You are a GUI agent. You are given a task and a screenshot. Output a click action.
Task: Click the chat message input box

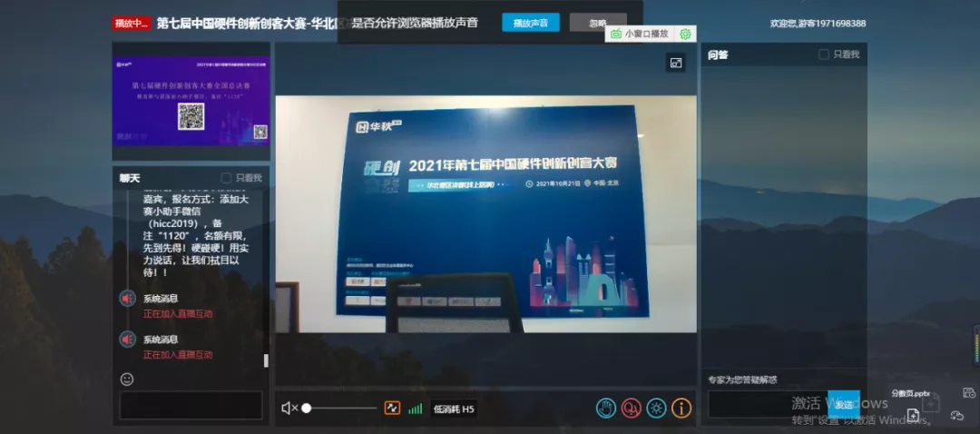tap(191, 405)
